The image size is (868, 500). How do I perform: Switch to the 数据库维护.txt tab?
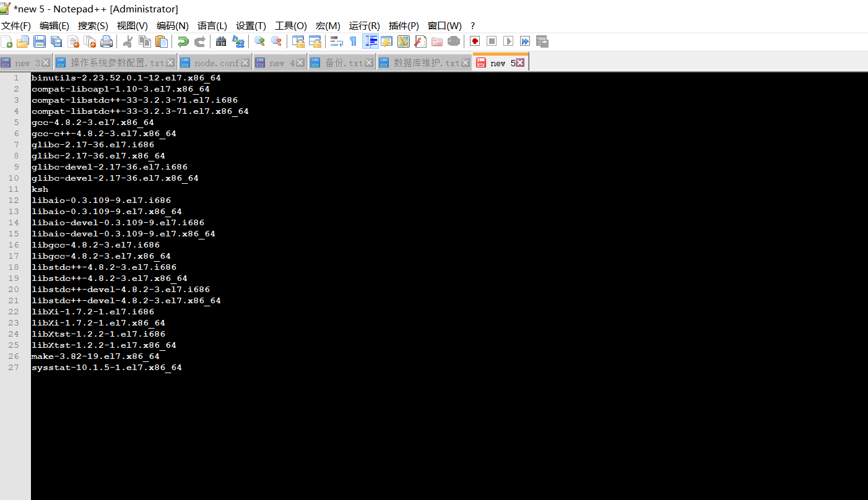pyautogui.click(x=425, y=63)
